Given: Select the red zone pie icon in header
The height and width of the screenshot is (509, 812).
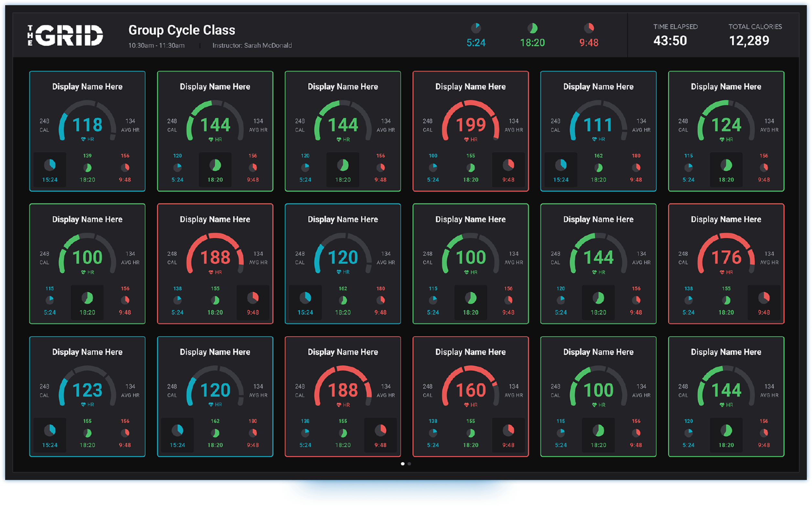Looking at the screenshot, I should [589, 28].
